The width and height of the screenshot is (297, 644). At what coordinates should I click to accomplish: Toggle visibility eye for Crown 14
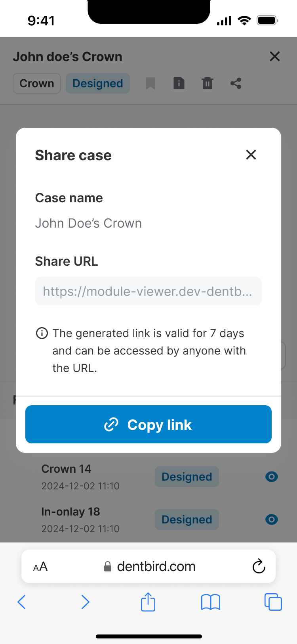tap(272, 477)
